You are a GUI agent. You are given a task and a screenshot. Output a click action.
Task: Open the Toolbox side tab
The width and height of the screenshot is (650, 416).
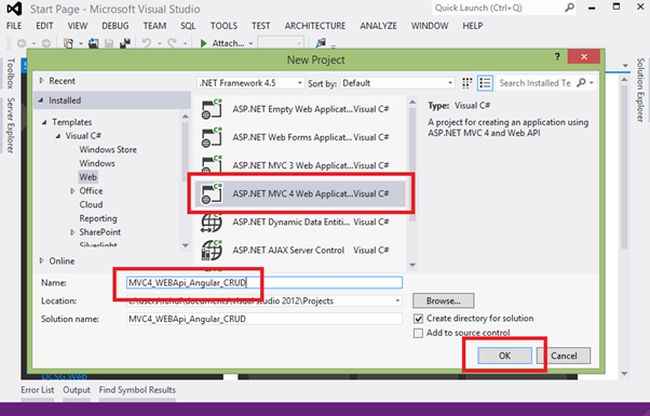pyautogui.click(x=11, y=73)
